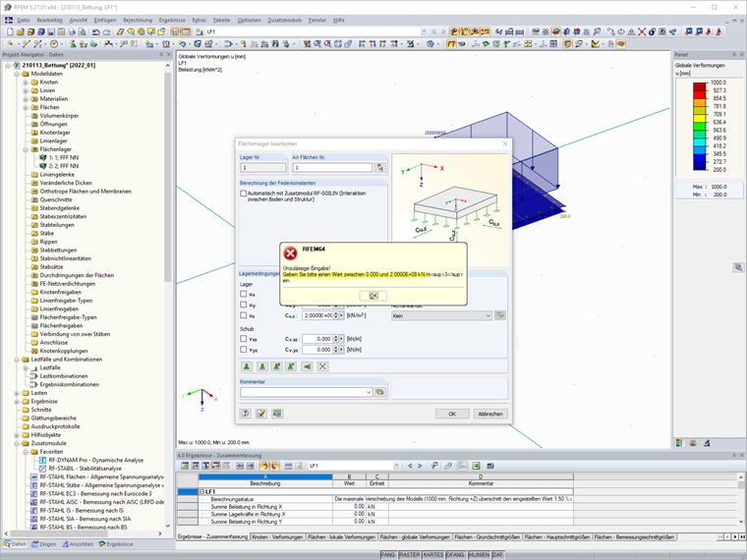Click the red X delete icon in toolbar
Screen dimensions: 747x560
(642, 31)
